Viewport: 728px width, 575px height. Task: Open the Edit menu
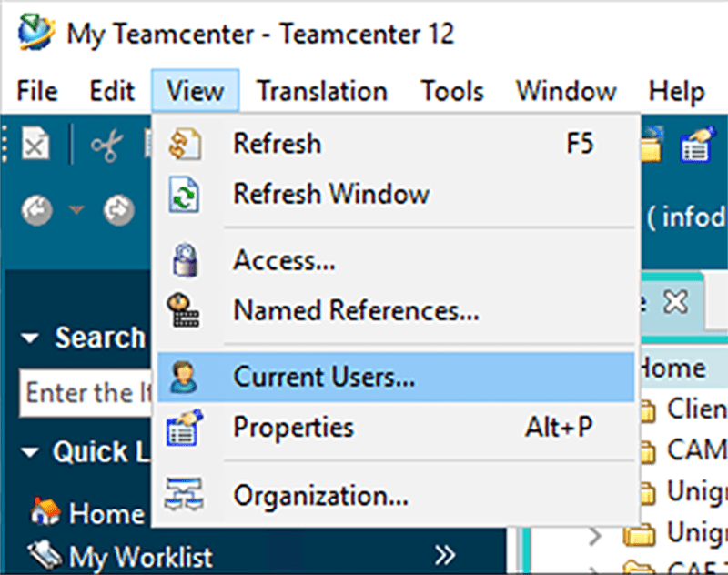click(112, 91)
